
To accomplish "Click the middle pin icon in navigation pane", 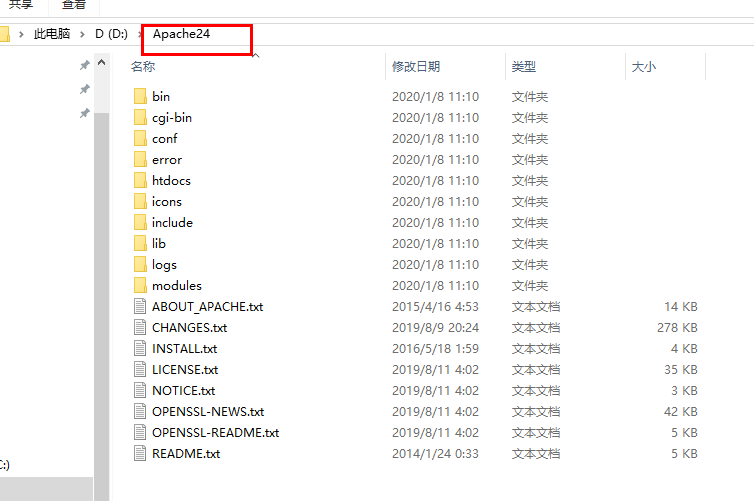I will (x=85, y=89).
